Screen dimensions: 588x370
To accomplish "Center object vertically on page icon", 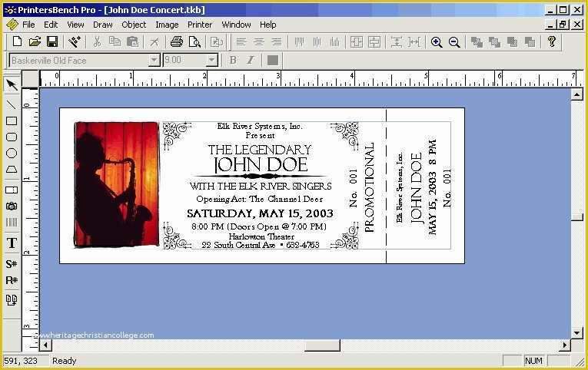I will (374, 42).
